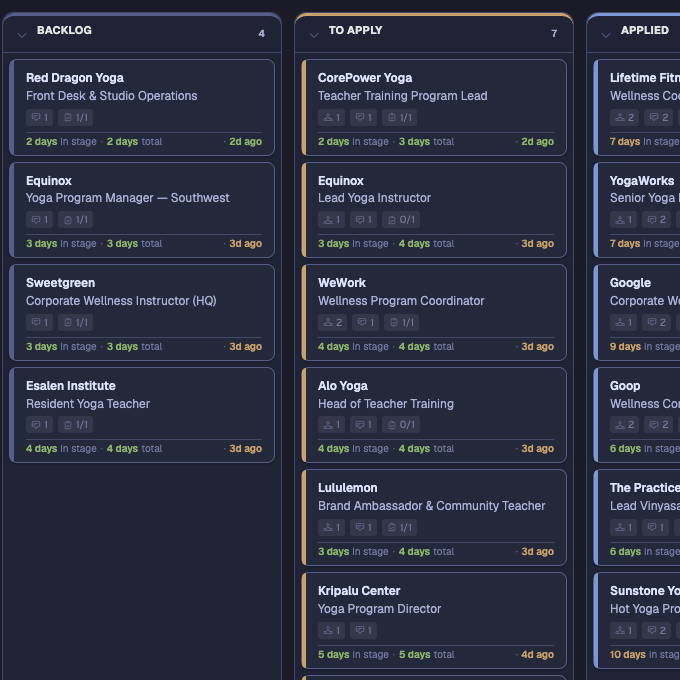Open comments badge on Red Dragon Yoga card
This screenshot has height=680, width=680.
[39, 118]
